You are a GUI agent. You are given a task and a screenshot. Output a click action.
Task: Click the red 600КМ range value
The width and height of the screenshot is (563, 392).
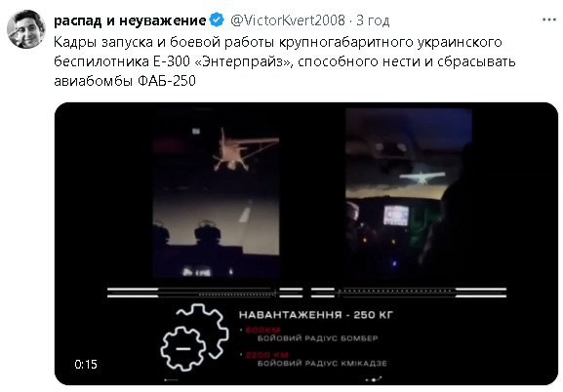262,330
